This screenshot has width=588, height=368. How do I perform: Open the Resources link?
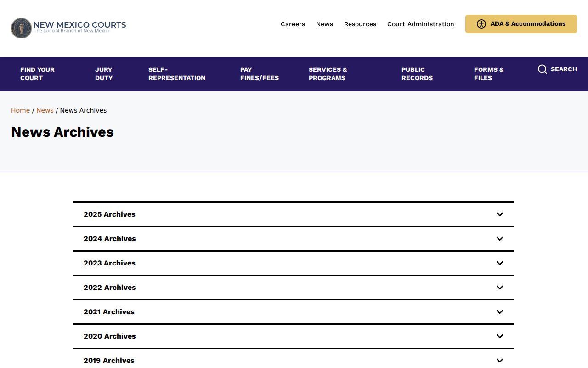(x=360, y=24)
